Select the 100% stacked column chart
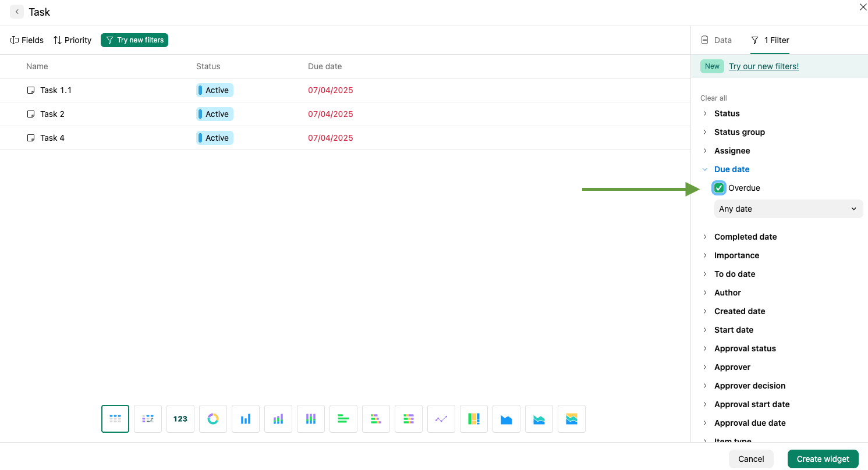Viewport: 868px width, 470px height. [311, 419]
